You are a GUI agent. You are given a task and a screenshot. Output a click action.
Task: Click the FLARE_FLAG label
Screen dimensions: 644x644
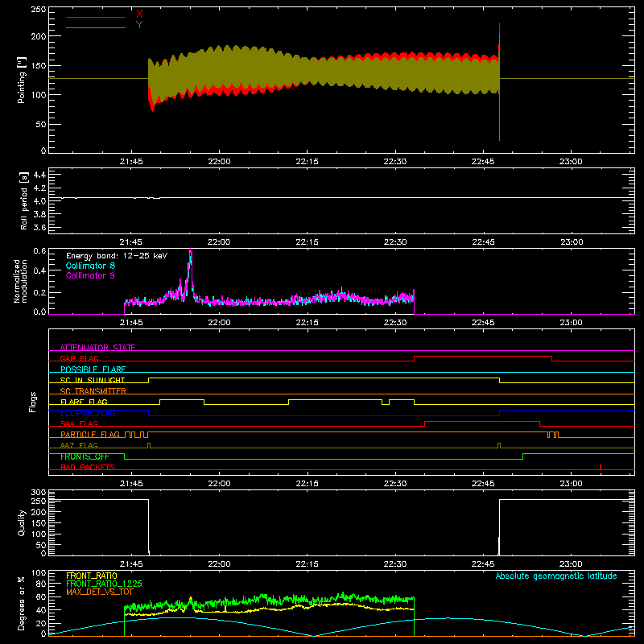click(84, 402)
